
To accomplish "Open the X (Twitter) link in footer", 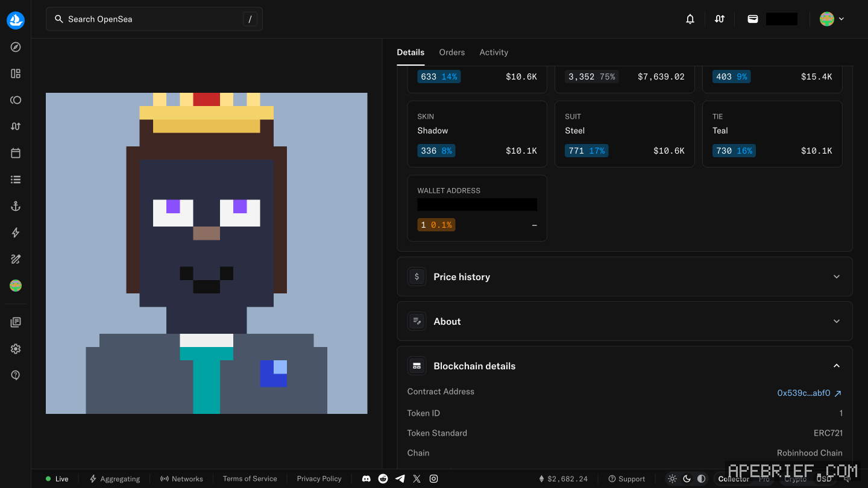I will pyautogui.click(x=417, y=479).
